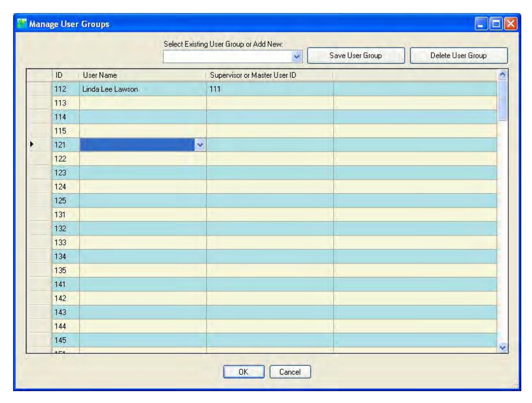Click the Delete User Group button
Image resolution: width=532 pixels, height=403 pixels.
pos(459,55)
